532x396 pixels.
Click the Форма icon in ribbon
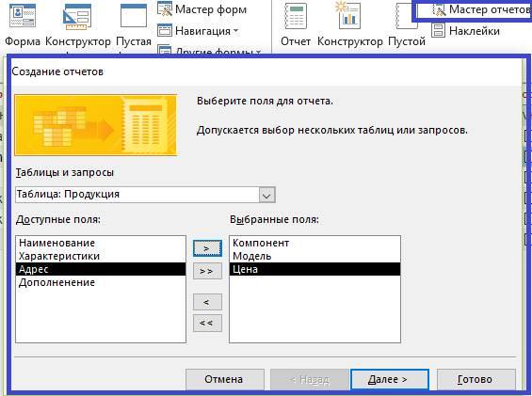23,16
